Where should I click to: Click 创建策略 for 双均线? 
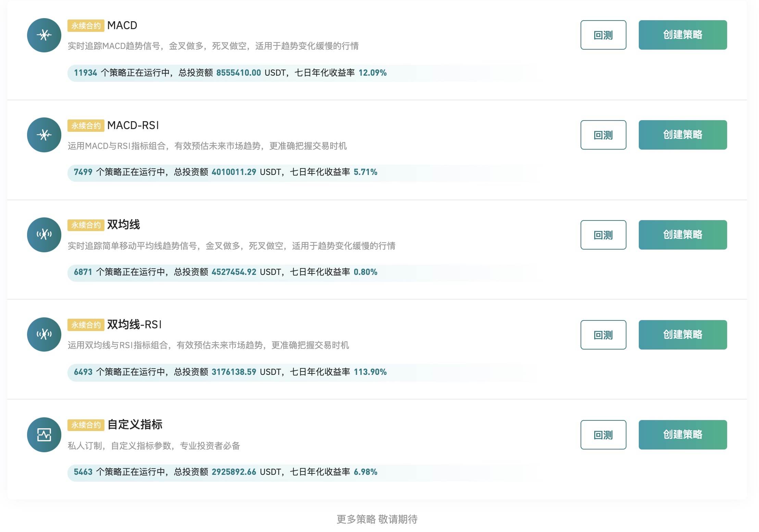(683, 235)
